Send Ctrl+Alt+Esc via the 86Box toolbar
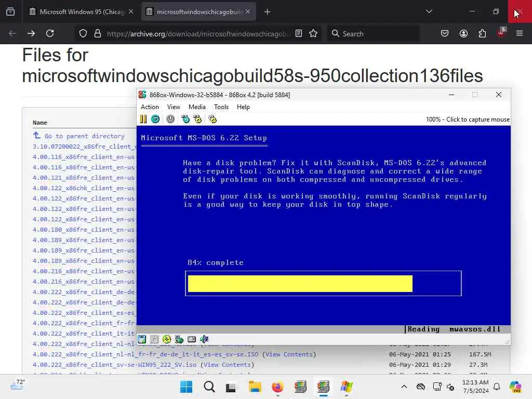The height and width of the screenshot is (399, 532). coord(197,119)
